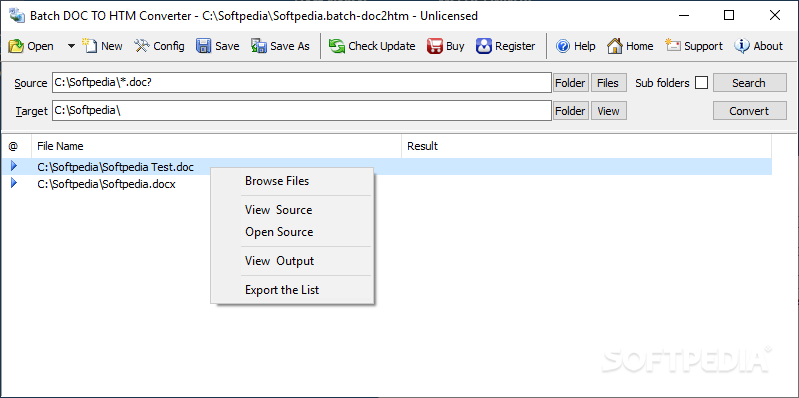The height and width of the screenshot is (398, 799).
Task: Click the Buy shopping cart icon
Action: [435, 46]
